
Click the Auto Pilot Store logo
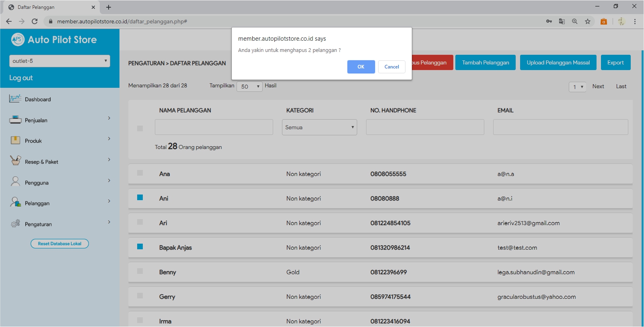(54, 39)
